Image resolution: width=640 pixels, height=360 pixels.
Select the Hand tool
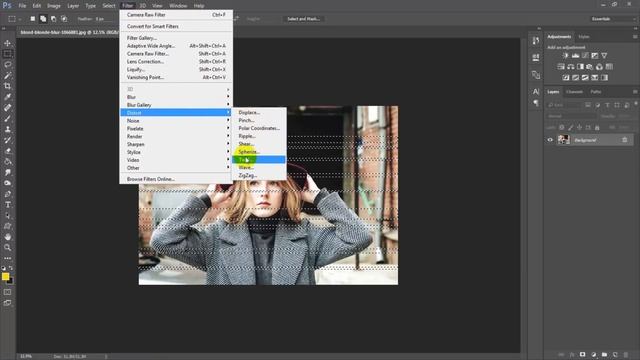coord(7,237)
